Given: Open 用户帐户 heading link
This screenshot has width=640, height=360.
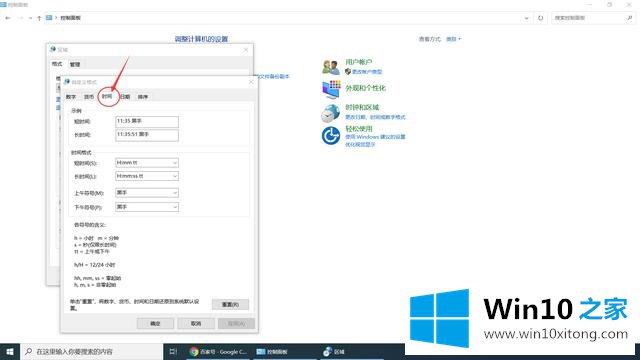Looking at the screenshot, I should tap(359, 62).
